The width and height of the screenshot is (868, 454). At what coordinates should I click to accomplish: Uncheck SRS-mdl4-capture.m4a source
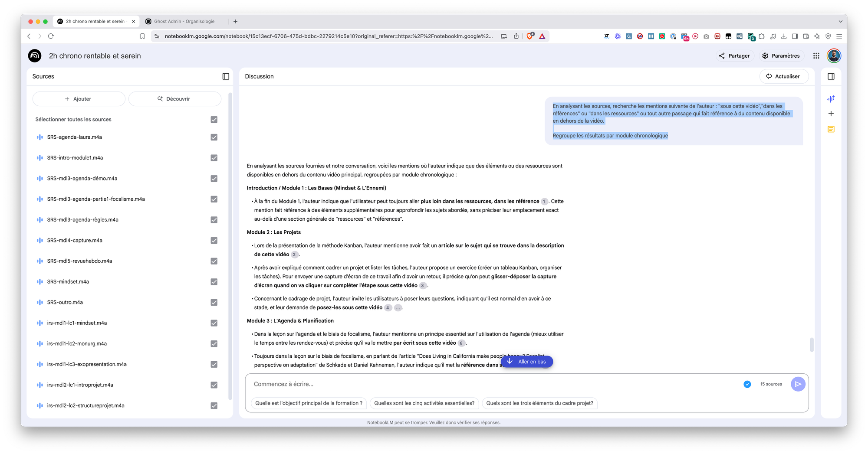[x=214, y=240]
